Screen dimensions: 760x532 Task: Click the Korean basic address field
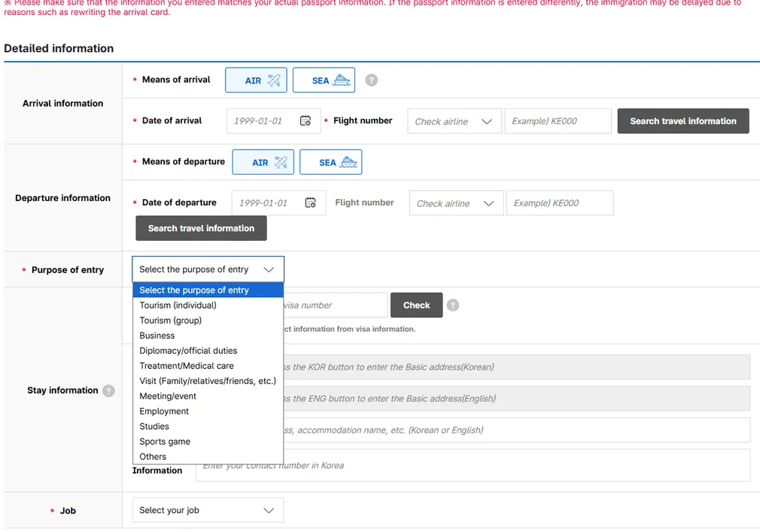[x=517, y=366]
